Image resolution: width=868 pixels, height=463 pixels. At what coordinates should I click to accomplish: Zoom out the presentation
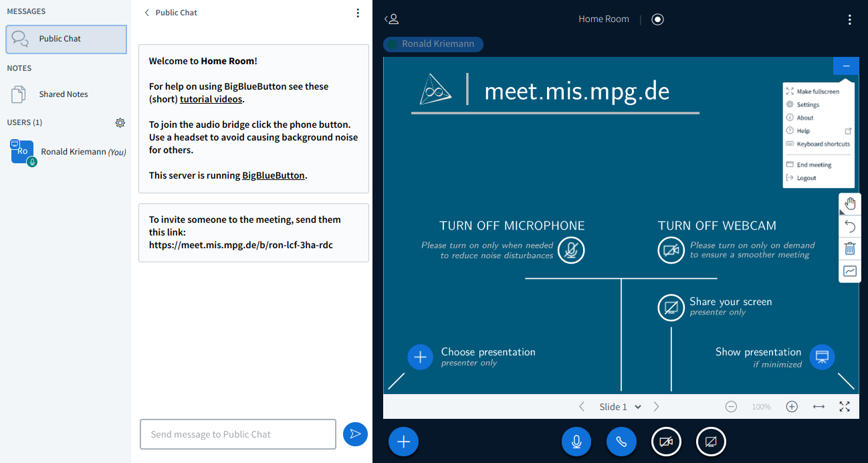pos(732,407)
